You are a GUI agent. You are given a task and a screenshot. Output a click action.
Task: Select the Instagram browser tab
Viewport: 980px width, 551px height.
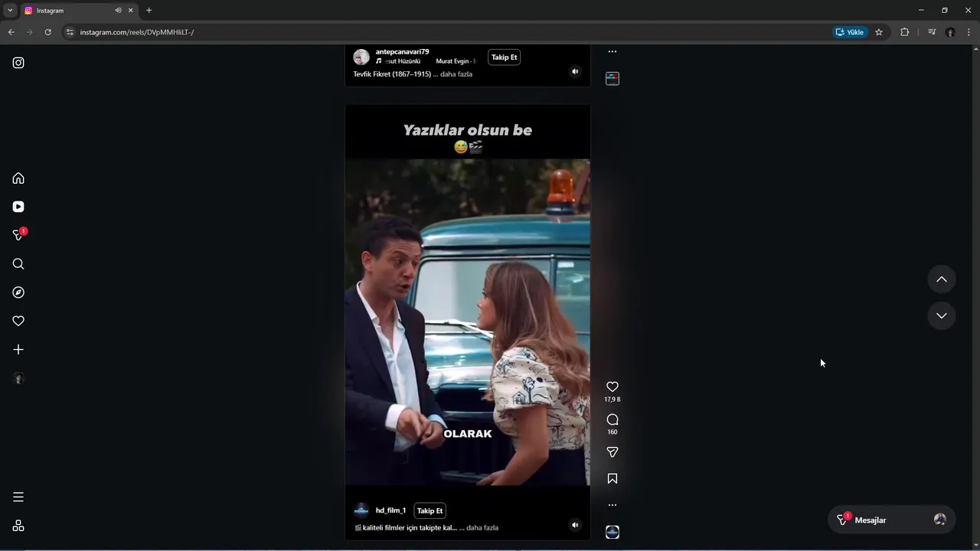79,11
